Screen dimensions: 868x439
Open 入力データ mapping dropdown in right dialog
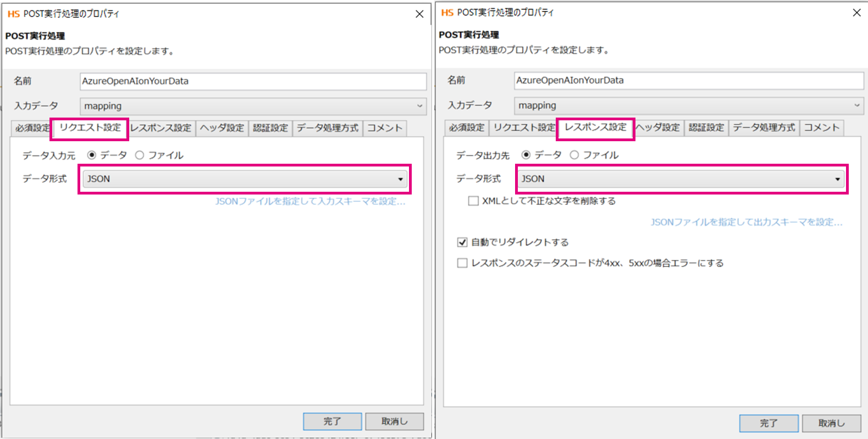coord(689,105)
